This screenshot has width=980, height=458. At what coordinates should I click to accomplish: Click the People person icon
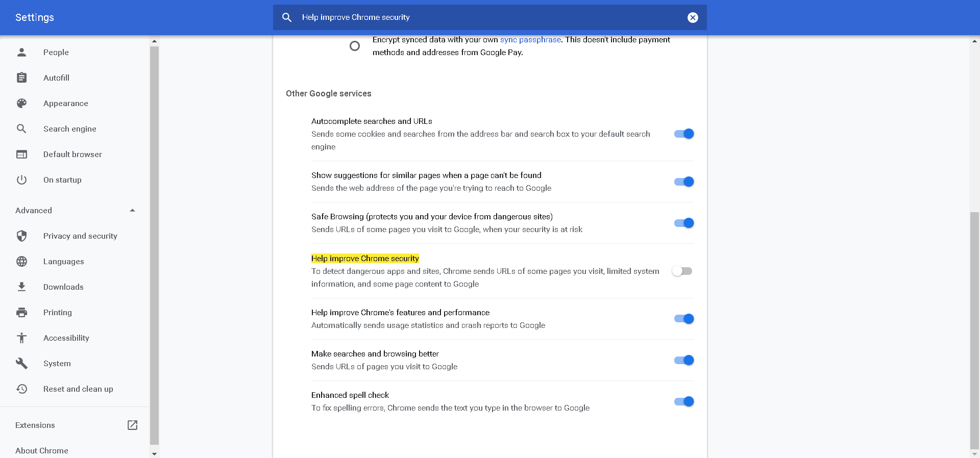tap(21, 52)
